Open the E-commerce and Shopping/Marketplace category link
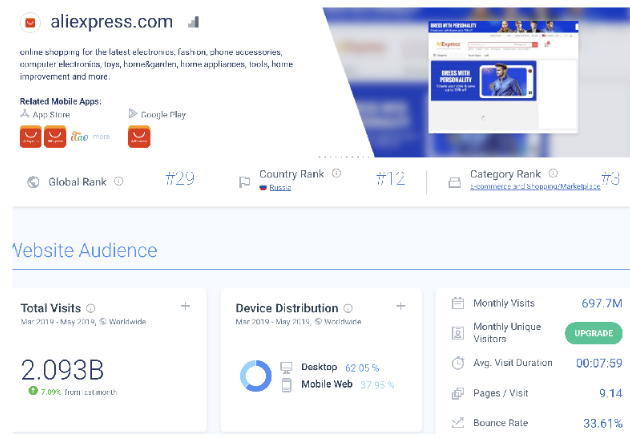Screen dimensions: 630x438 (x=535, y=186)
